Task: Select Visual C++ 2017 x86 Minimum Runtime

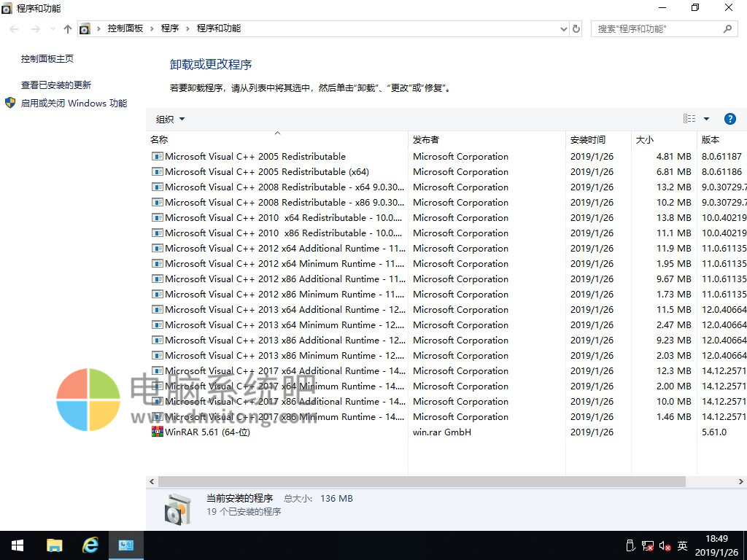Action: pos(446,416)
